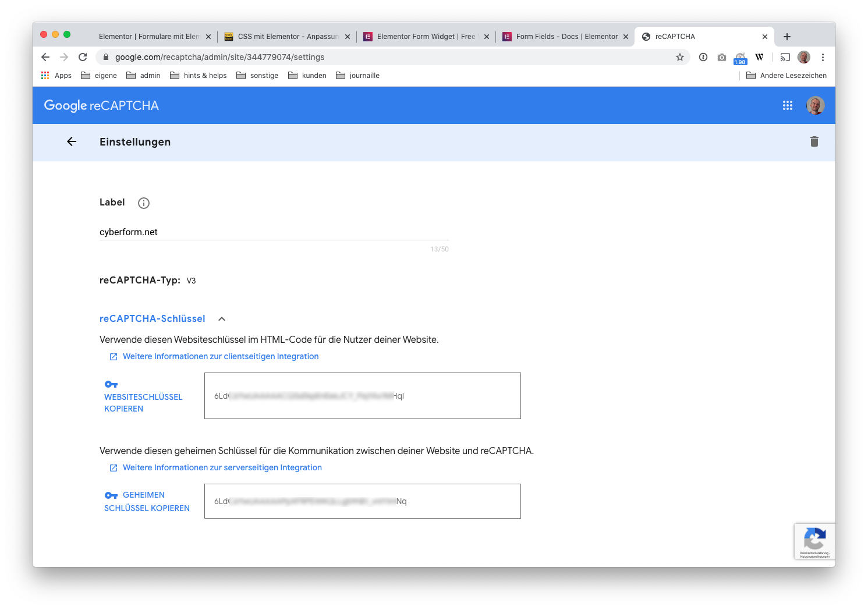This screenshot has width=868, height=610.
Task: Open the camera screenshot extension
Action: 722,57
